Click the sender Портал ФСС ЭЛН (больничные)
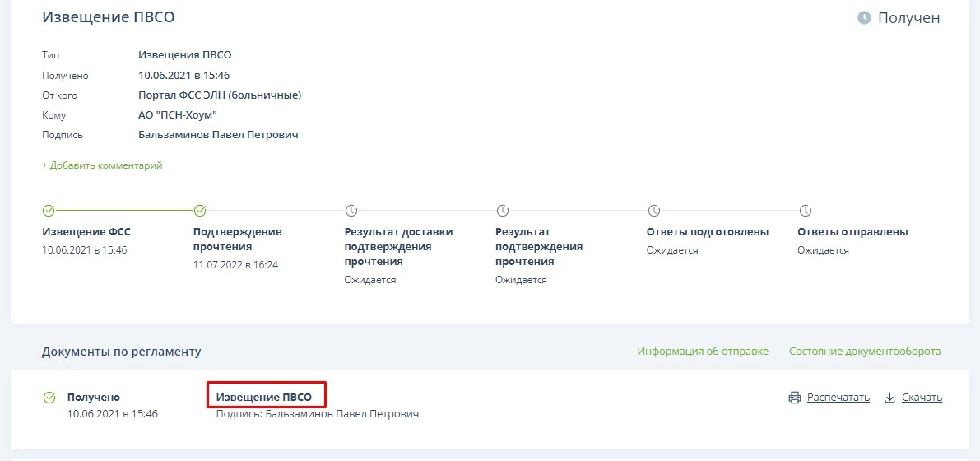 click(220, 95)
